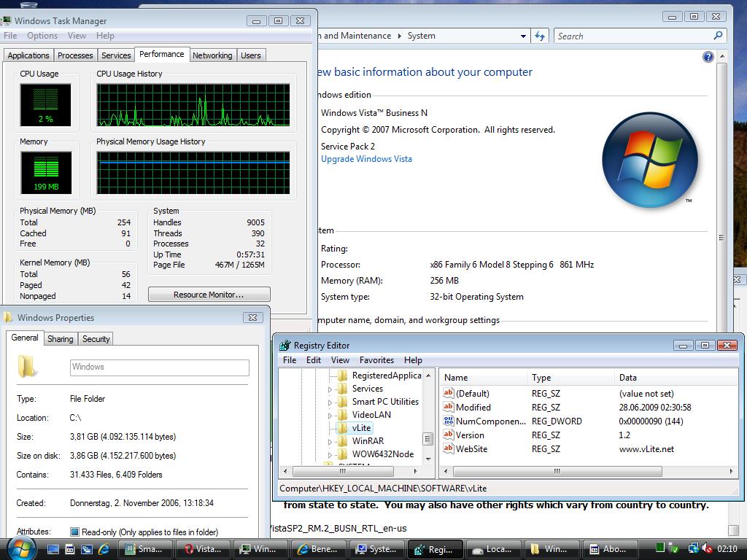The width and height of the screenshot is (747, 560).
Task: Click the 'Type' column header in Registry Editor
Action: (570, 378)
